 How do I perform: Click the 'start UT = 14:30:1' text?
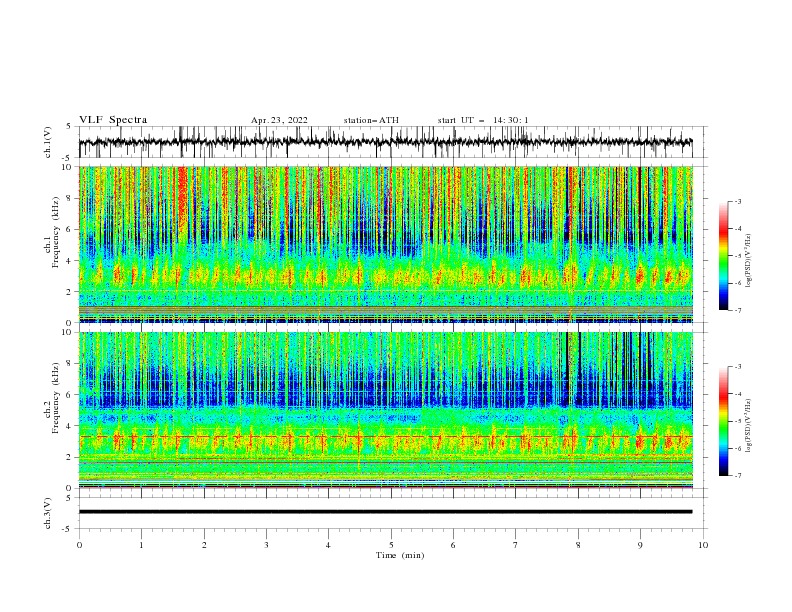point(483,120)
